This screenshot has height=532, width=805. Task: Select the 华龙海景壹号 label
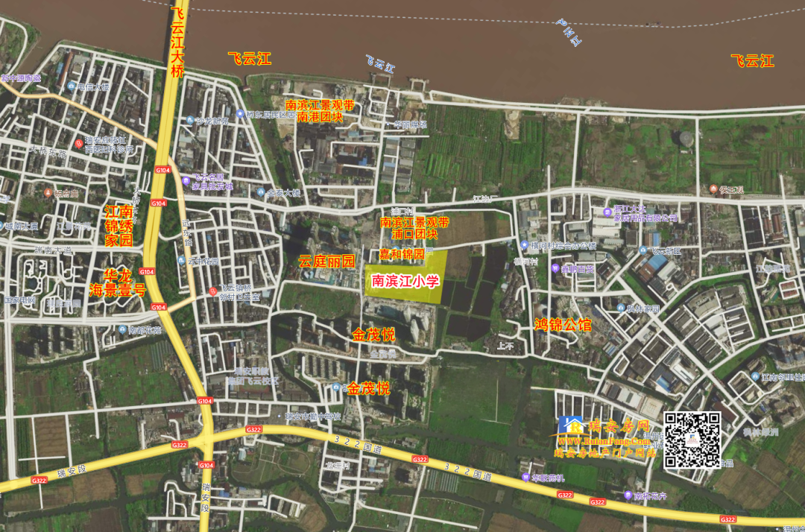click(118, 282)
